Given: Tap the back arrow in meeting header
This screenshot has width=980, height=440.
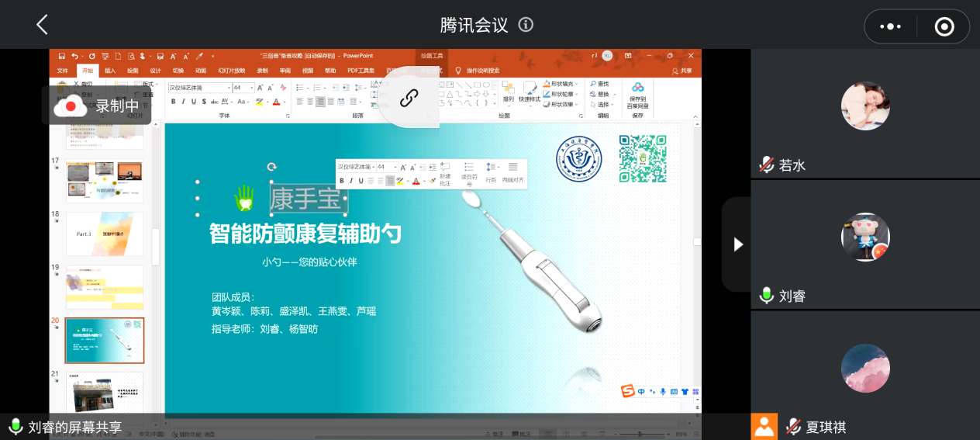Looking at the screenshot, I should [x=42, y=25].
